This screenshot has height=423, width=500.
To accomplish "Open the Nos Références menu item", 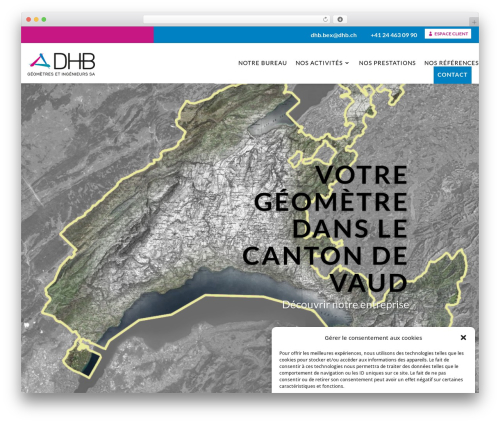I will click(x=451, y=63).
